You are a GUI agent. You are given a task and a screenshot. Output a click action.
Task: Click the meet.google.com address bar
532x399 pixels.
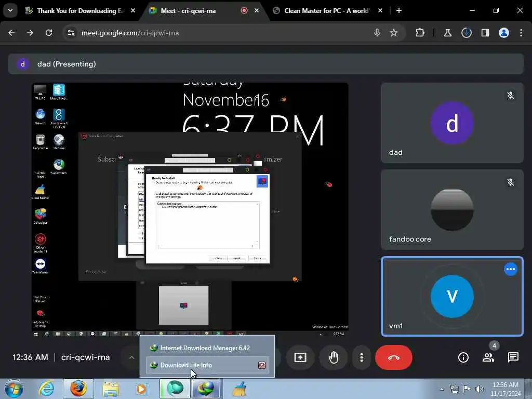tap(234, 33)
